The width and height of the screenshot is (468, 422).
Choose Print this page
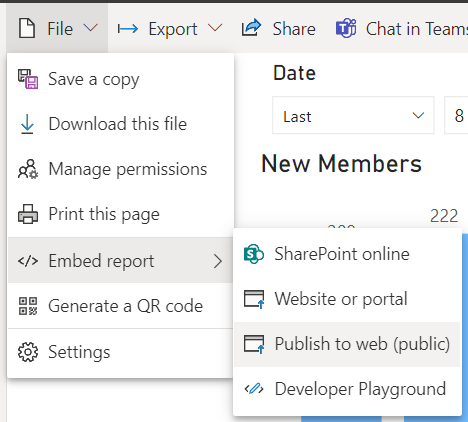click(x=120, y=214)
